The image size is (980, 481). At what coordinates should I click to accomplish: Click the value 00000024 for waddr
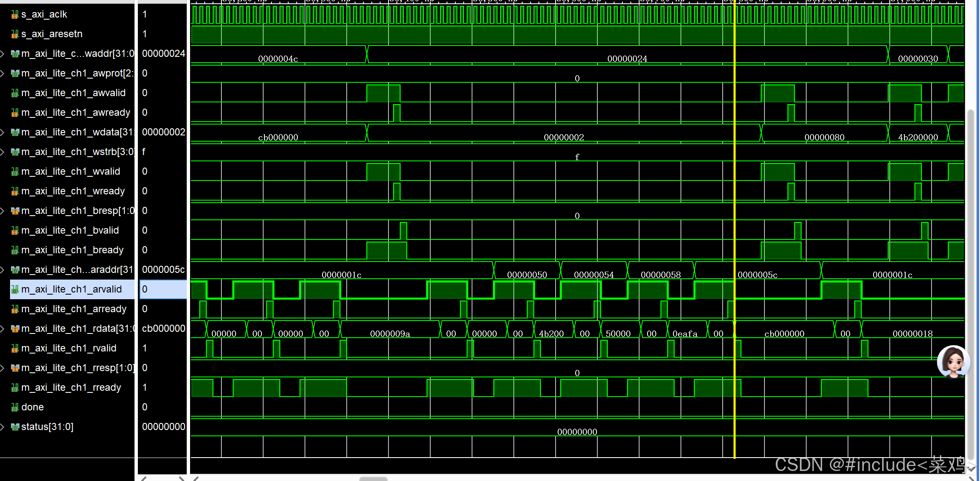tap(163, 53)
